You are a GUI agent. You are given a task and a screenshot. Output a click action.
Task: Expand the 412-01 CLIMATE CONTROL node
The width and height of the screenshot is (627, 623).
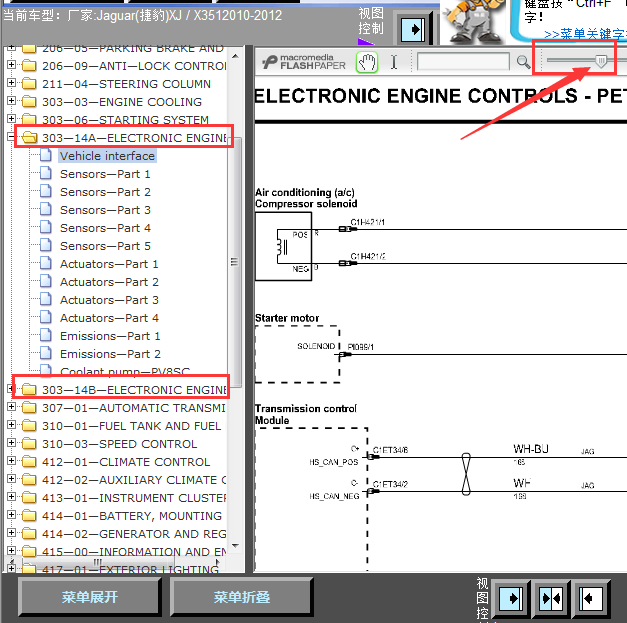tap(11, 461)
